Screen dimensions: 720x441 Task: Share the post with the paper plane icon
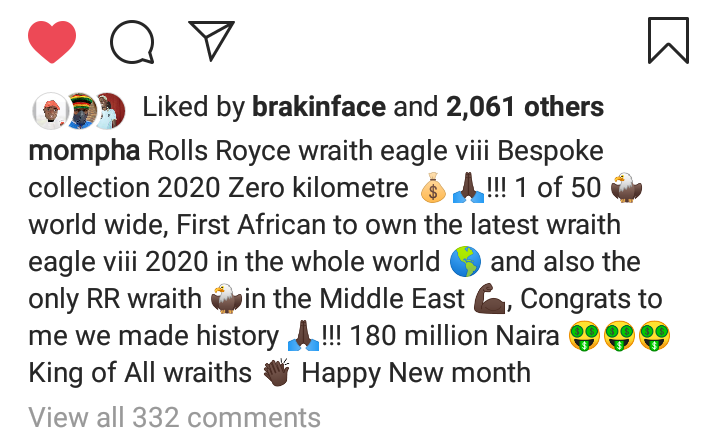point(211,39)
